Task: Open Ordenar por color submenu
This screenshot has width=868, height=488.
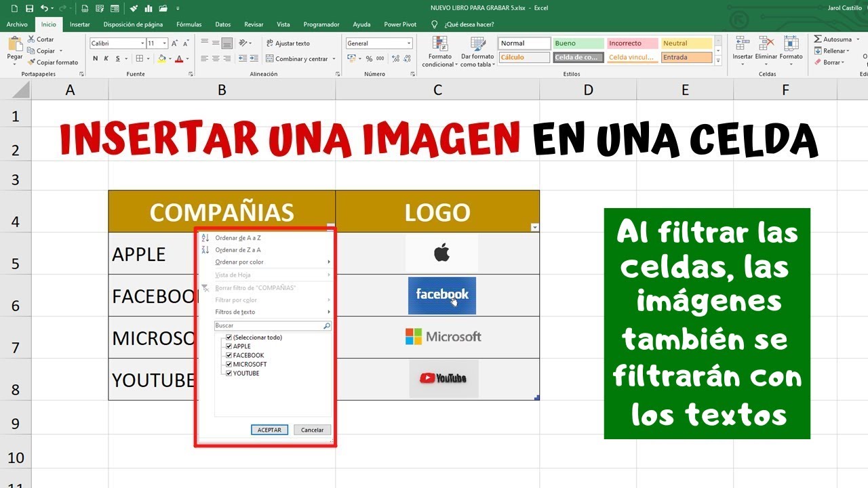Action: (x=265, y=262)
